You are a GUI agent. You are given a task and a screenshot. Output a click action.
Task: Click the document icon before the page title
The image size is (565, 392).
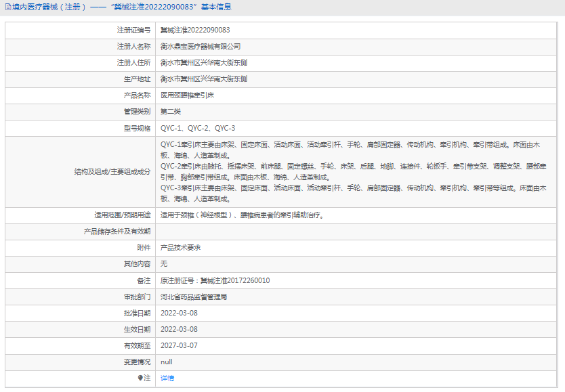(8, 7)
